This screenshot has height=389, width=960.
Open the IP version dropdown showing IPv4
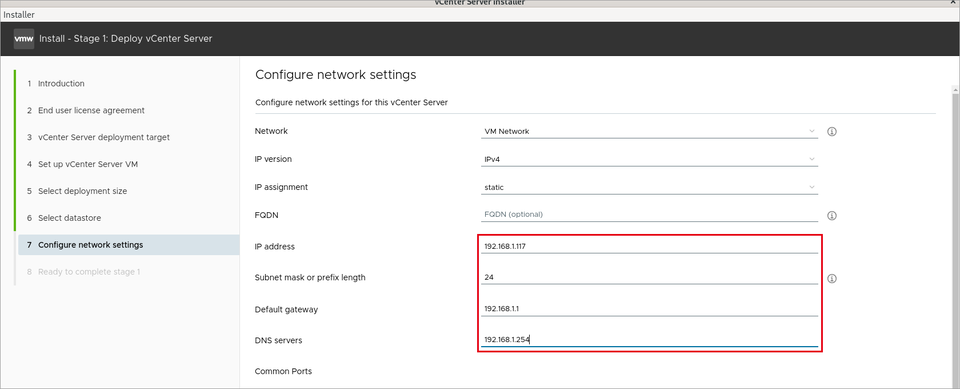(649, 159)
